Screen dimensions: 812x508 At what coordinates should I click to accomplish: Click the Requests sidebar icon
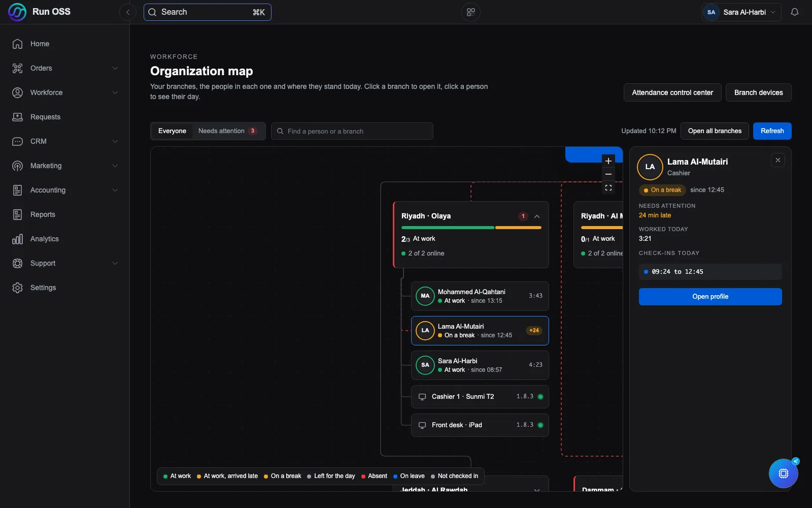click(17, 117)
